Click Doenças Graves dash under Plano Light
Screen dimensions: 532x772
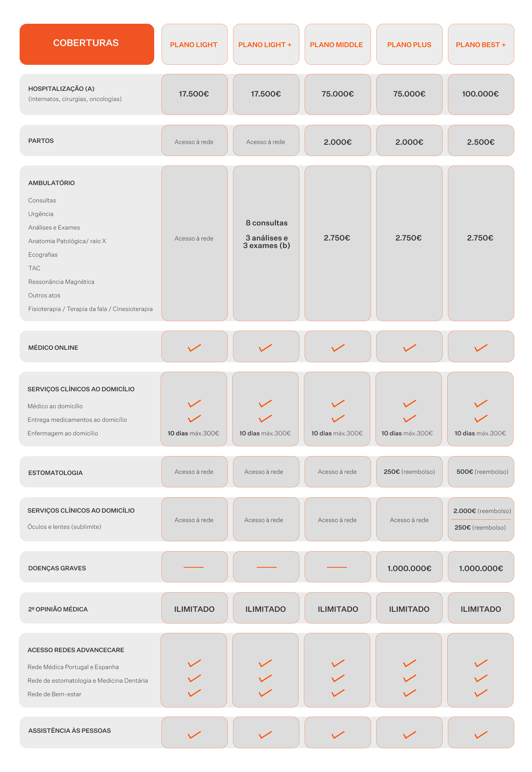tap(193, 567)
